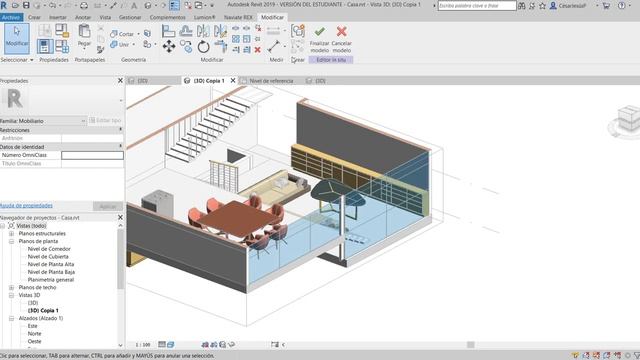Screen dimensions: 640x360
Task: Expand the Planos de techo node
Action: click(x=11, y=287)
